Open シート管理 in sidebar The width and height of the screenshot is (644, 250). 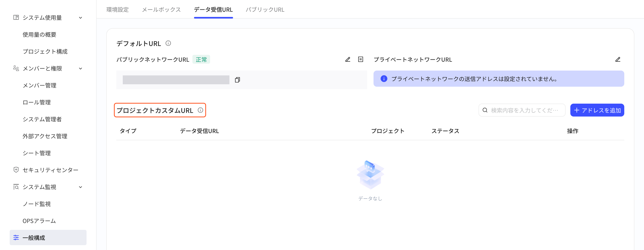[37, 153]
